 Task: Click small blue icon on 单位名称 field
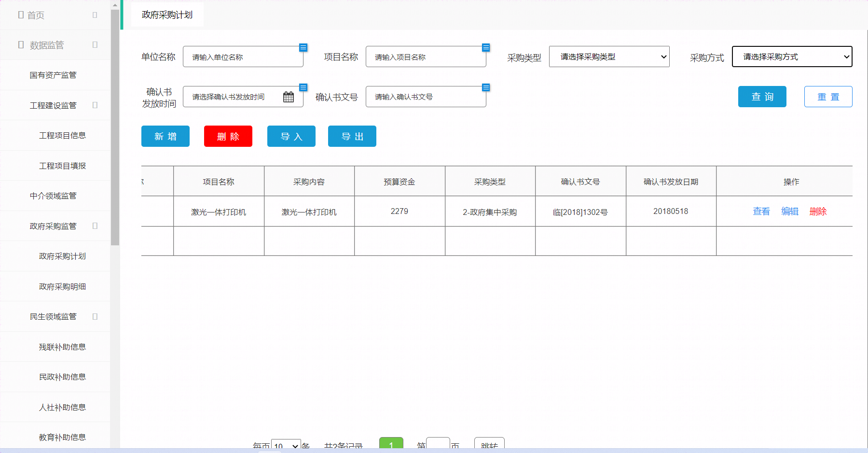pyautogui.click(x=303, y=47)
